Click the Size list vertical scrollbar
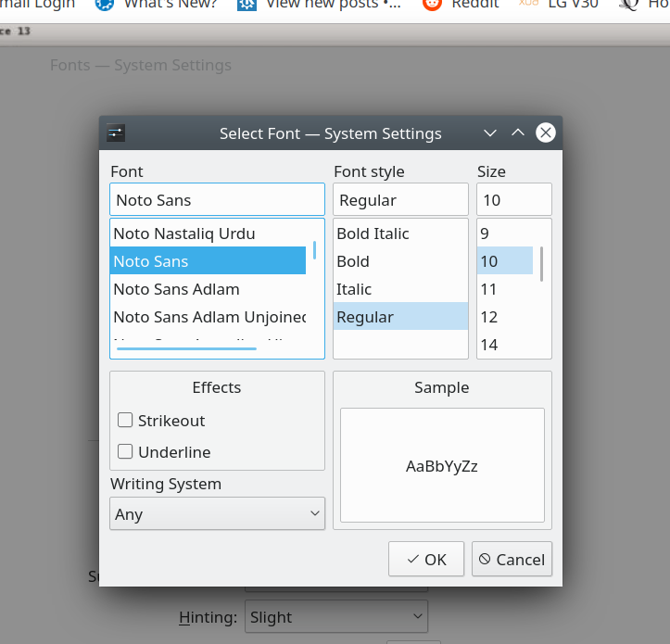670x644 pixels. (541, 264)
